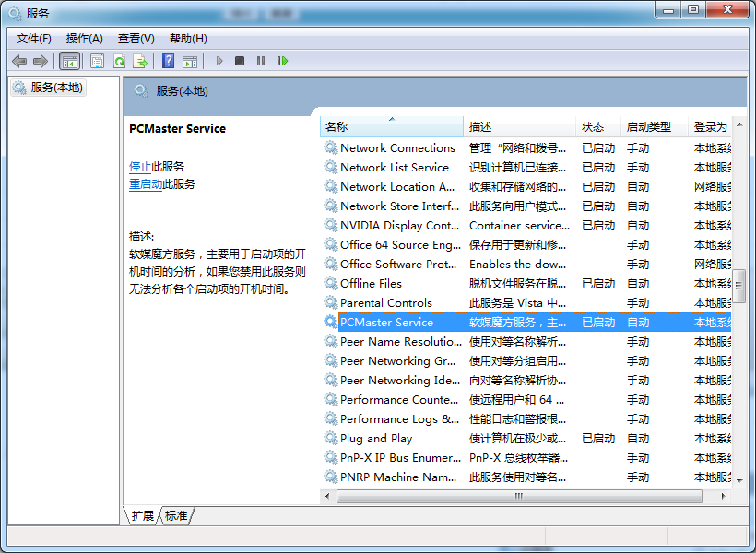Click the Show/Hide Console Tree toolbar icon
Screen dimensions: 756x553
[x=69, y=61]
